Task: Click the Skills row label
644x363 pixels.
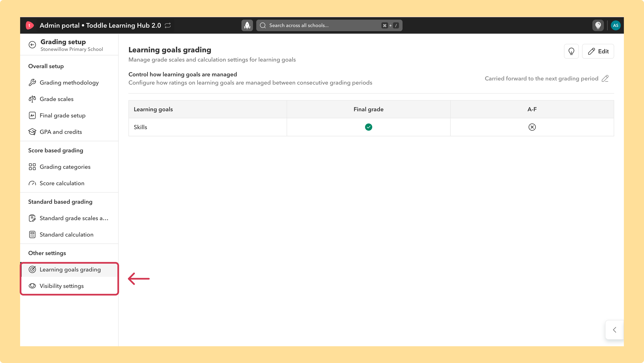Action: click(x=140, y=127)
